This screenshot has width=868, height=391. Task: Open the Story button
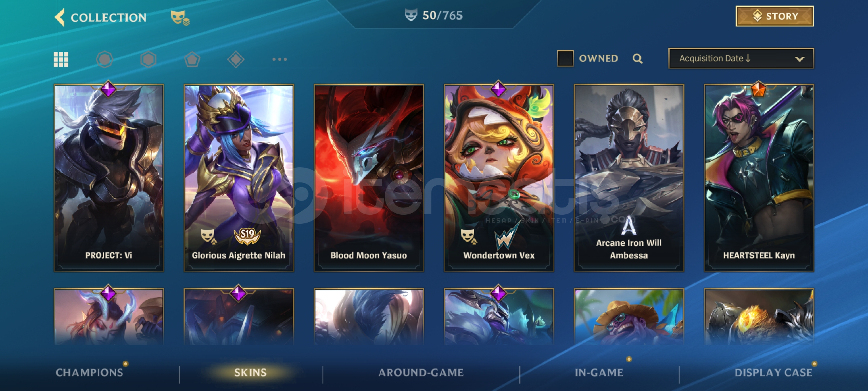click(x=775, y=16)
